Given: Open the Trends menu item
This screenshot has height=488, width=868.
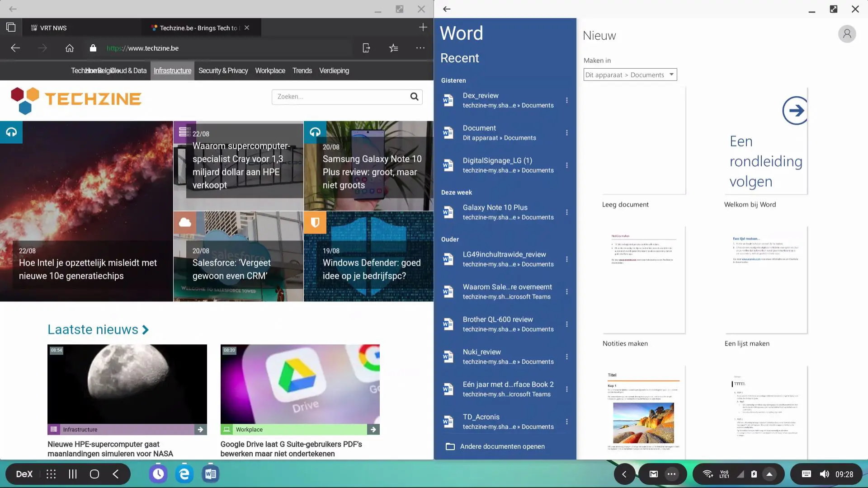Looking at the screenshot, I should [302, 71].
